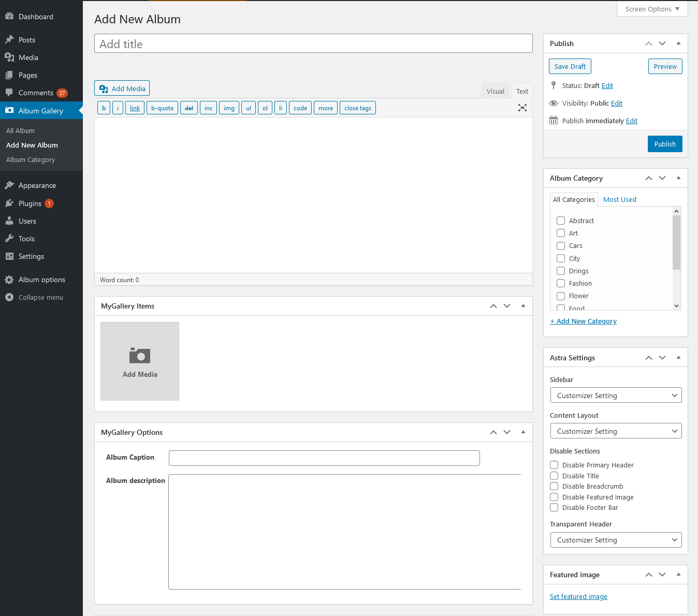Check the Cars category
The image size is (698, 616).
pyautogui.click(x=561, y=246)
